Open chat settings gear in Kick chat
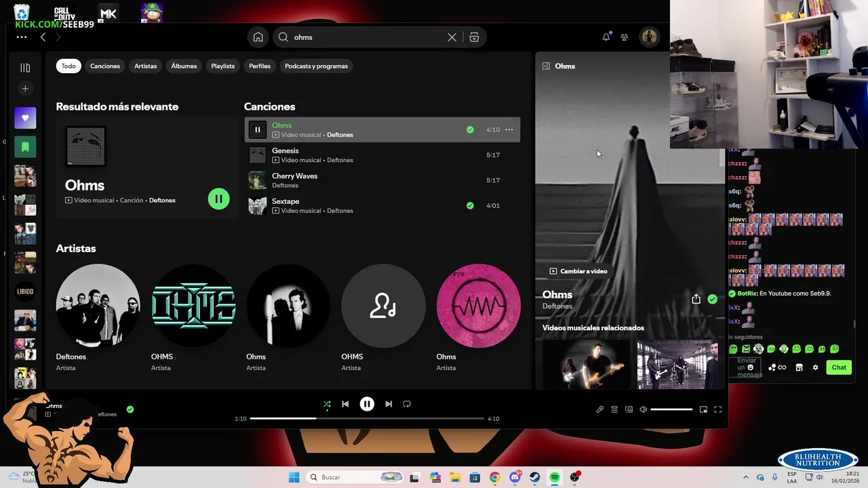The width and height of the screenshot is (868, 488). pos(815,367)
